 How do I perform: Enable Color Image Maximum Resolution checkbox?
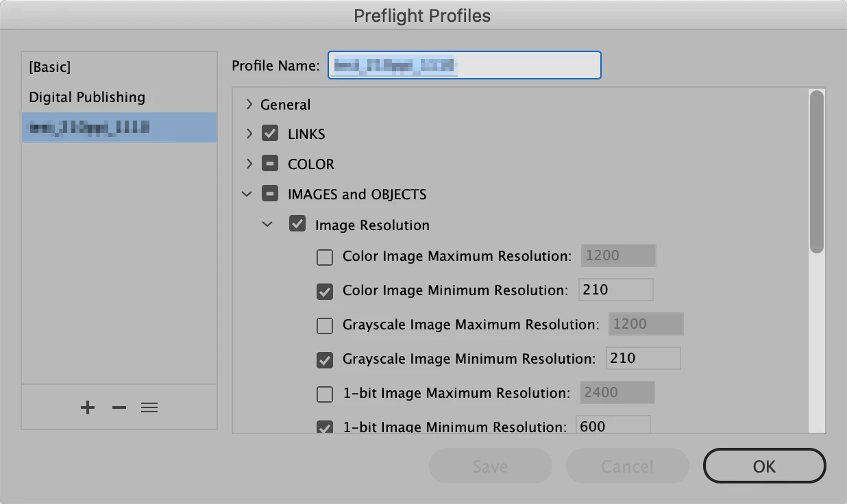tap(325, 257)
